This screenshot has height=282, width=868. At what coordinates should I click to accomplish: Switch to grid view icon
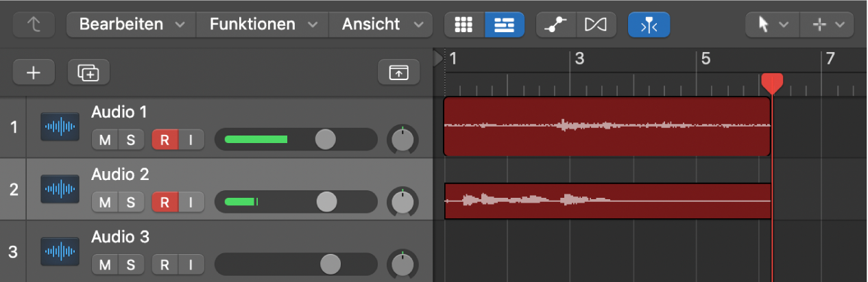coord(464,25)
